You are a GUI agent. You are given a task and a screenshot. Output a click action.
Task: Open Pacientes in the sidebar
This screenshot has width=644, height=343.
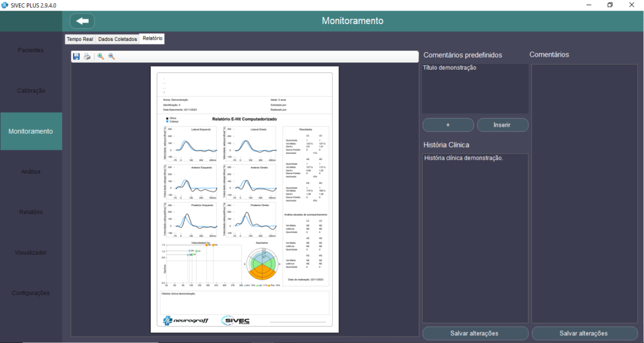[x=31, y=50]
